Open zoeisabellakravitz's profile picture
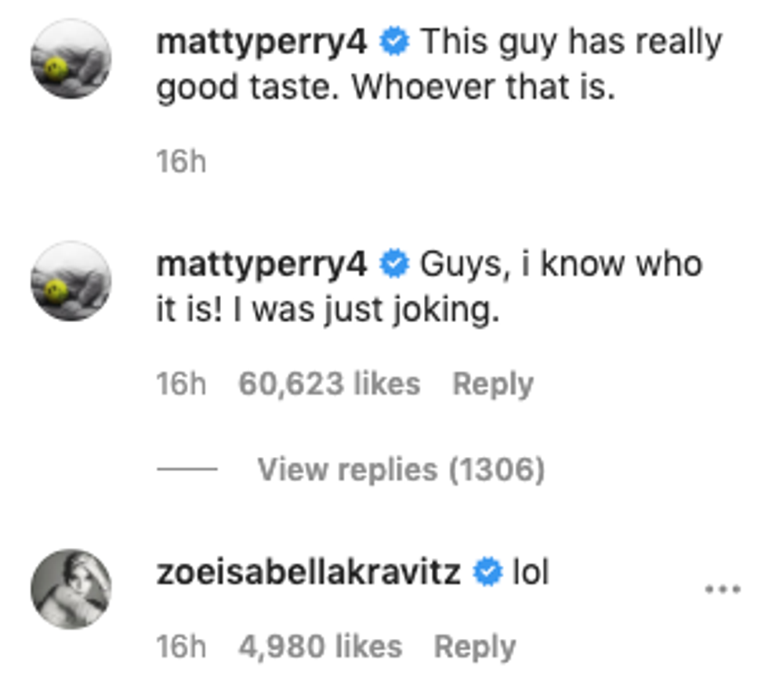This screenshot has width=768, height=700. (71, 589)
